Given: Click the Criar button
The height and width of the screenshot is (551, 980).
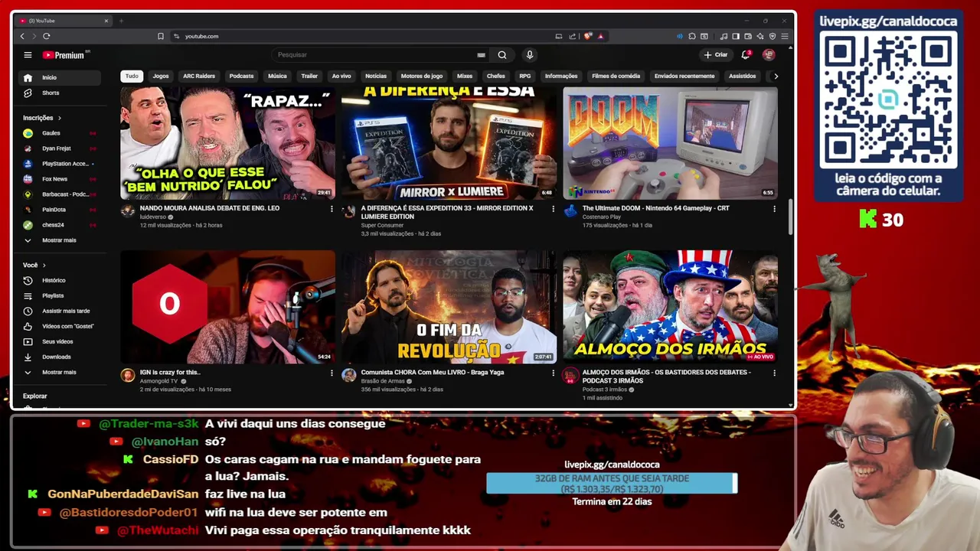Looking at the screenshot, I should click(716, 55).
